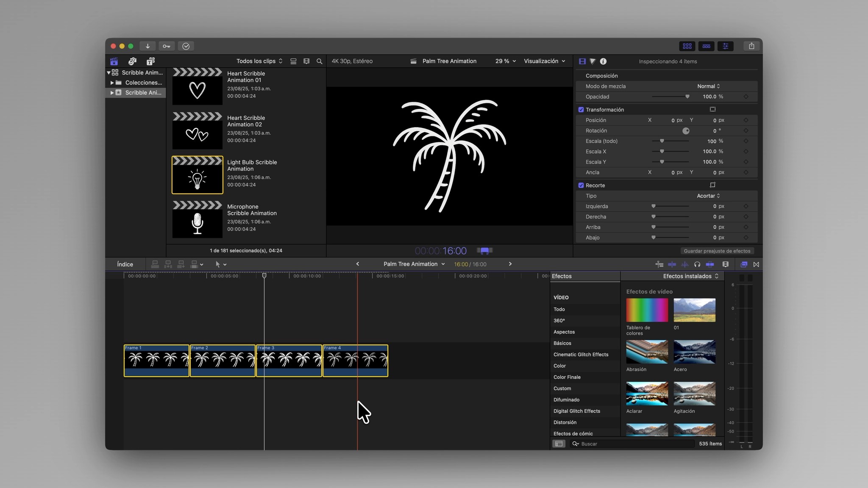Click the import media arrow icon
This screenshot has height=488, width=868.
pyautogui.click(x=147, y=46)
